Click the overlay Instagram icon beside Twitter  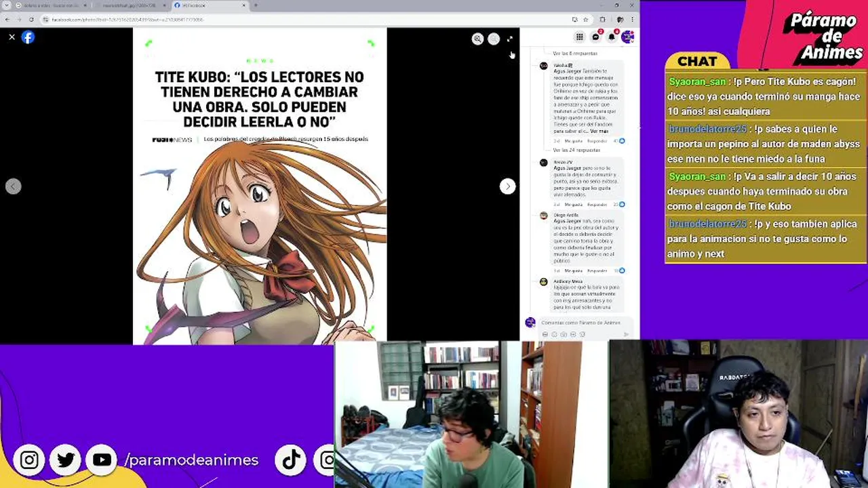click(x=29, y=460)
